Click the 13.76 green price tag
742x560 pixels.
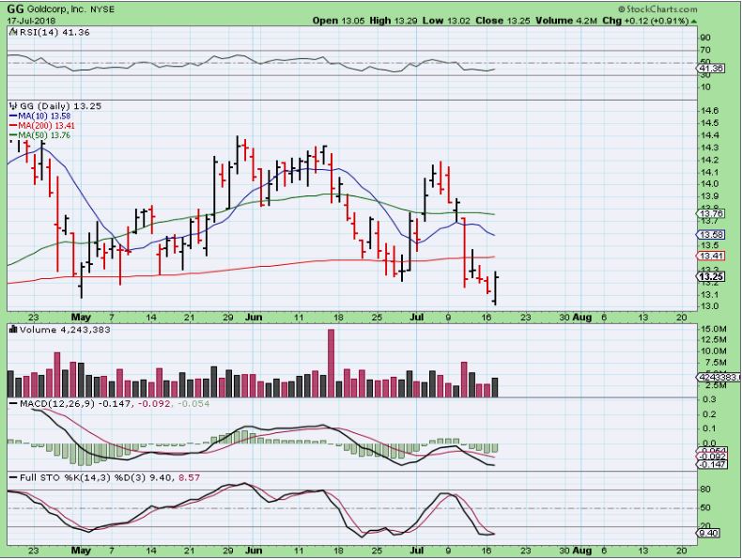711,213
